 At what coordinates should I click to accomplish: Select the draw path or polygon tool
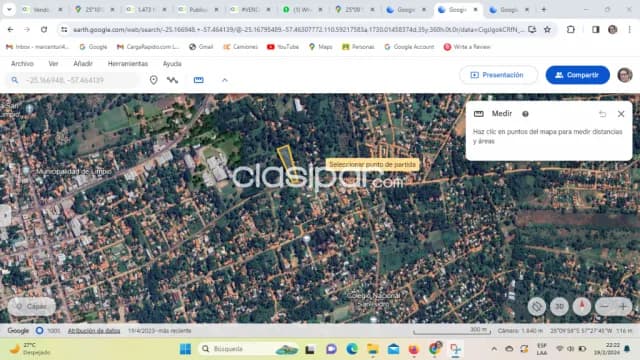point(173,80)
